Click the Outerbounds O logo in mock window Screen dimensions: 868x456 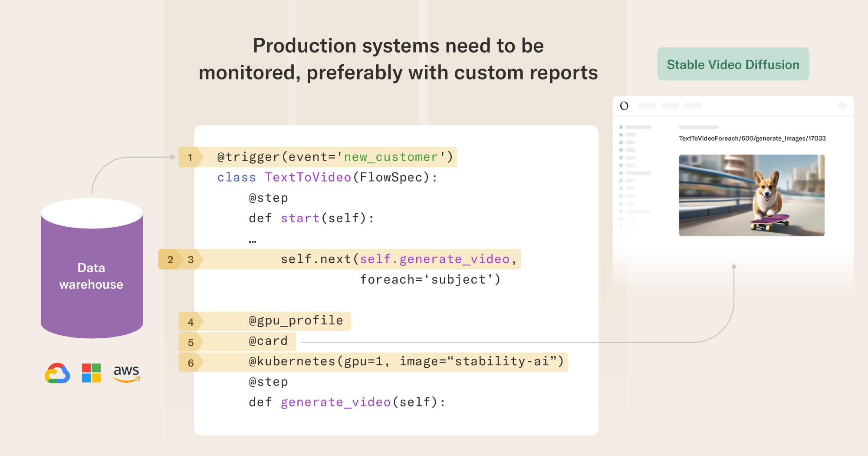tap(624, 106)
